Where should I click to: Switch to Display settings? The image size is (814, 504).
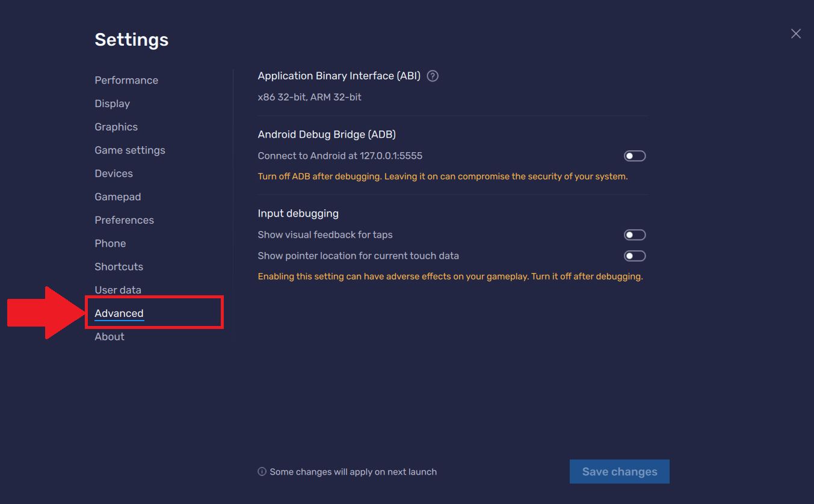coord(112,104)
